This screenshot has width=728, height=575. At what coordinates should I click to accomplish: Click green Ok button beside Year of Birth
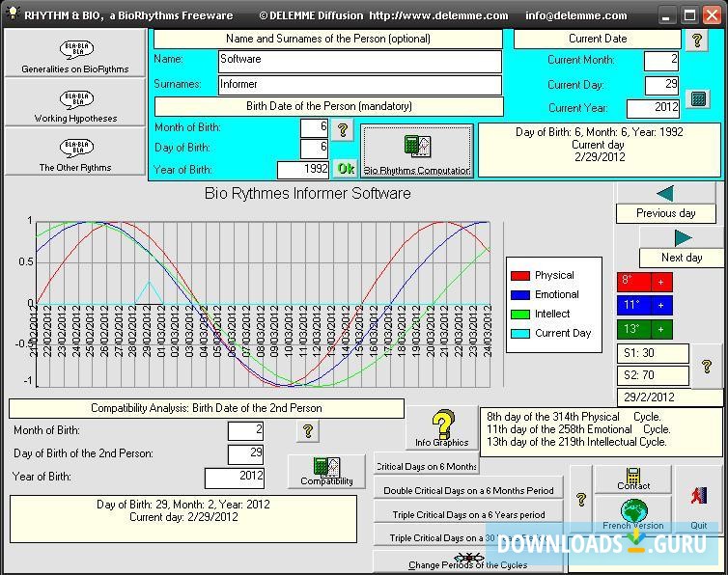tap(345, 169)
